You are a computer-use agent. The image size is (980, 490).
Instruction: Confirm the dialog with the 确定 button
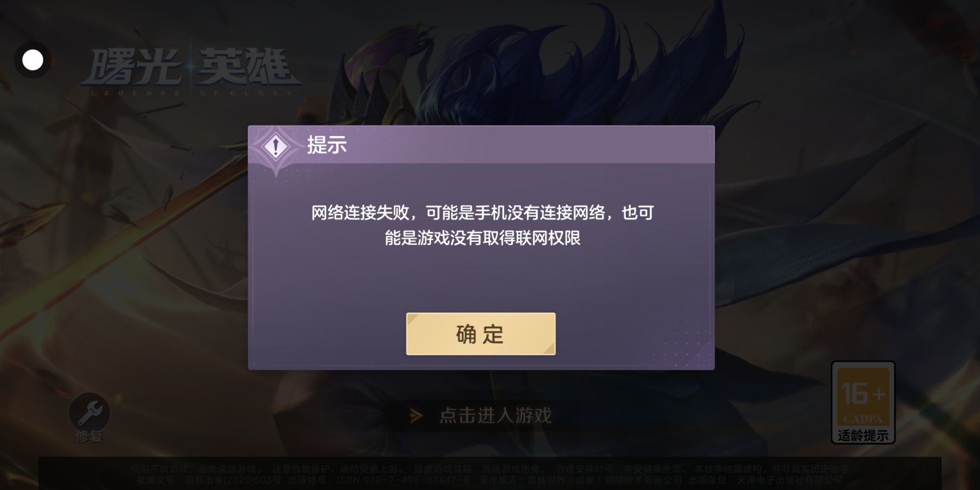[x=480, y=334]
